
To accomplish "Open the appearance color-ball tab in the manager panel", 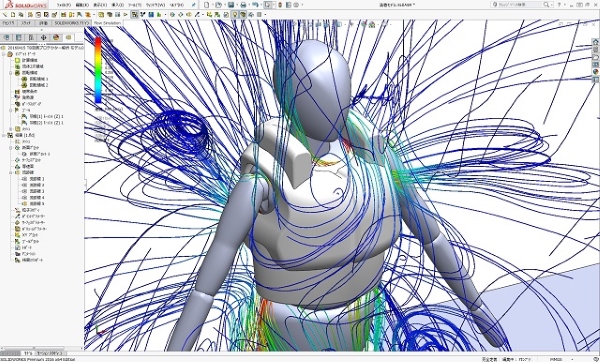I will coord(56,37).
